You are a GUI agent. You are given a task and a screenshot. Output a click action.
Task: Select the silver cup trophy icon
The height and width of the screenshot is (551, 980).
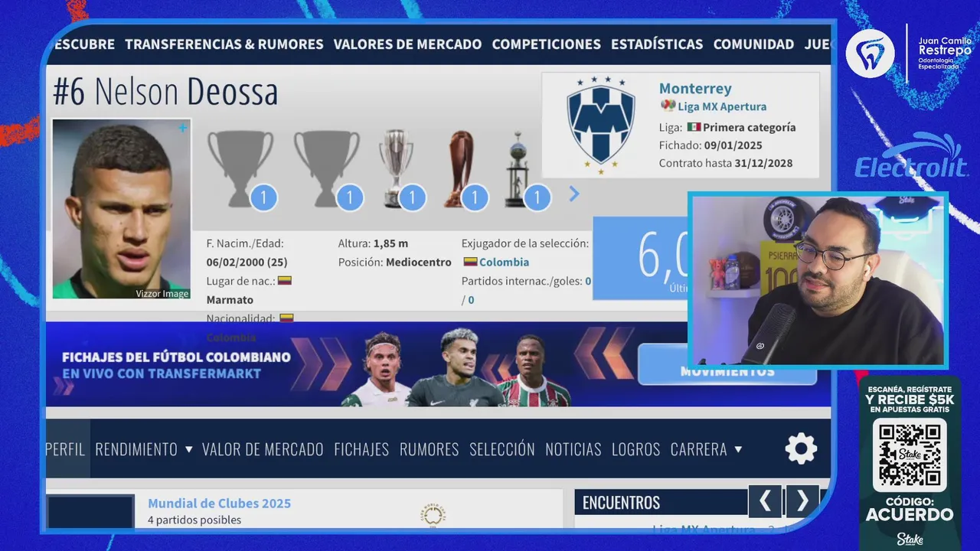(x=396, y=168)
